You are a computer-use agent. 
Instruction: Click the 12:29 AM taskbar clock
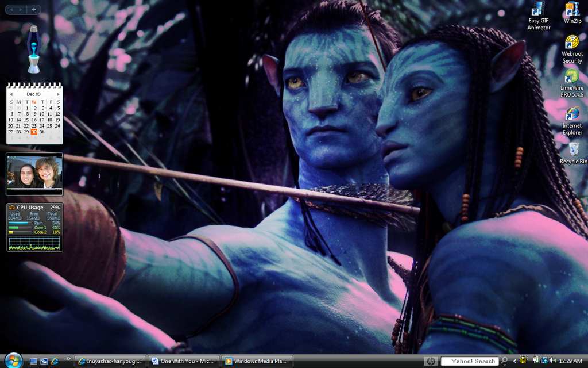(x=570, y=361)
